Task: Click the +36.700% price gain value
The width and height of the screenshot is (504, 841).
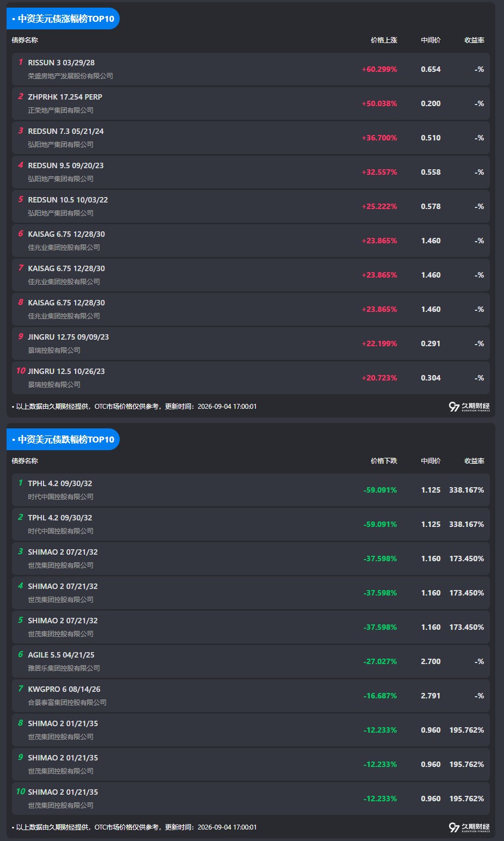Action: 379,138
